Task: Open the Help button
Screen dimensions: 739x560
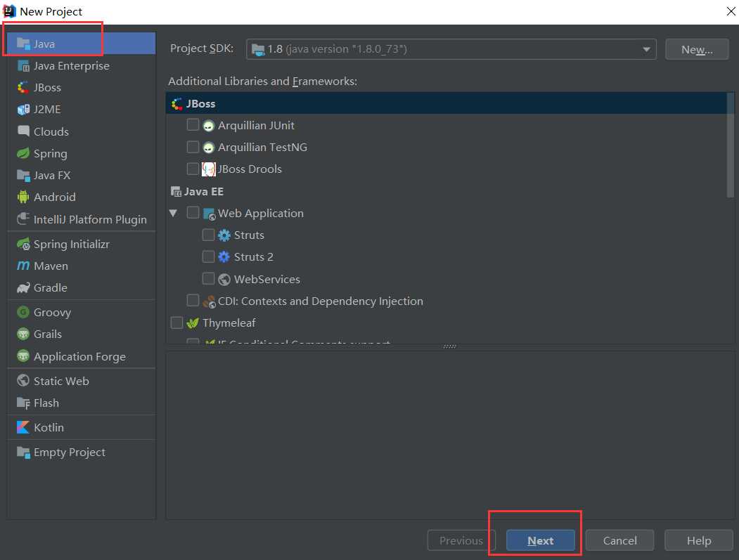Action: coord(699,541)
